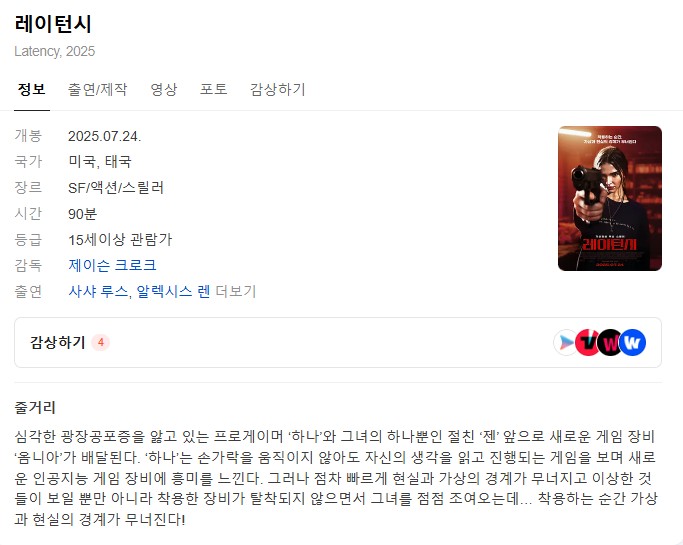Open the black Watcha streaming icon

(x=610, y=342)
